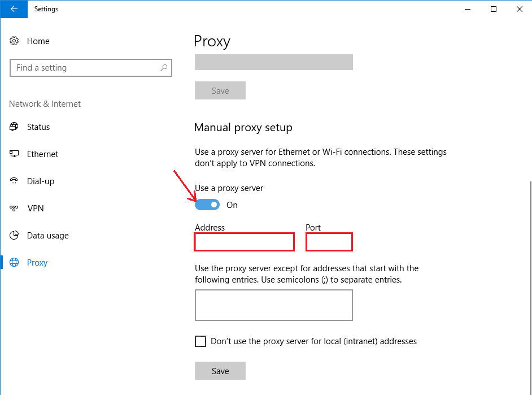This screenshot has height=395, width=532.
Task: Select the VPN menu item
Action: (x=36, y=209)
